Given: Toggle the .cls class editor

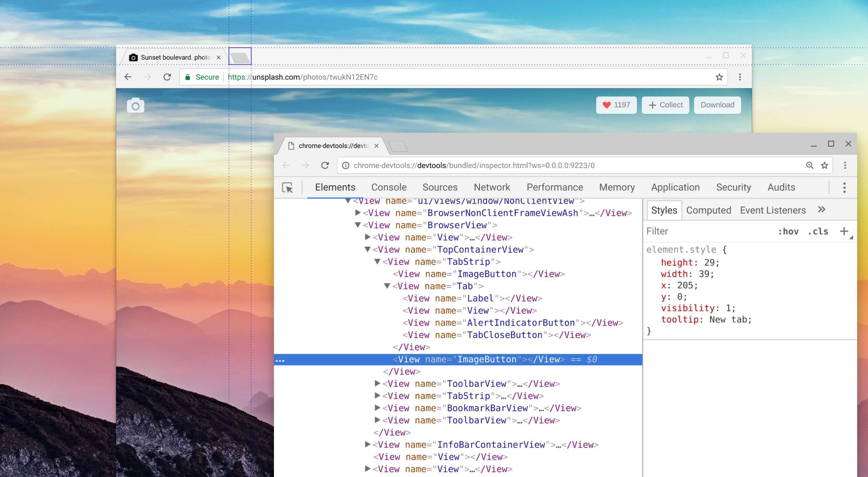Looking at the screenshot, I should click(818, 231).
